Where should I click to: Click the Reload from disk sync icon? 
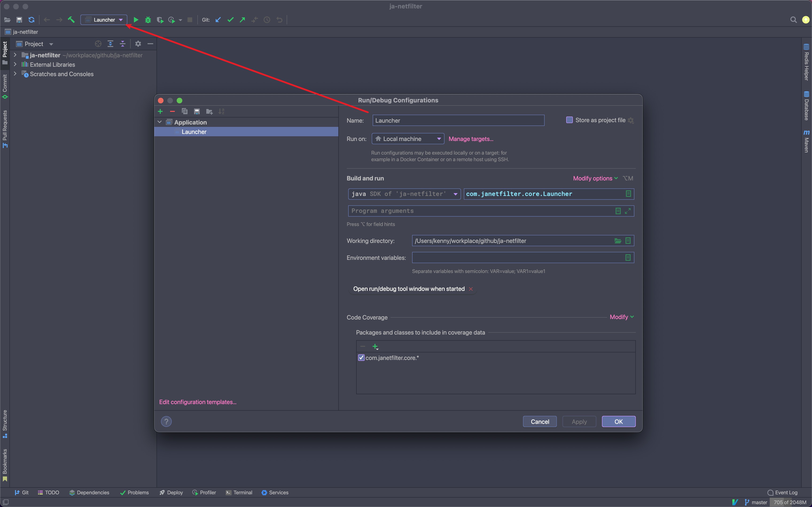coord(31,20)
